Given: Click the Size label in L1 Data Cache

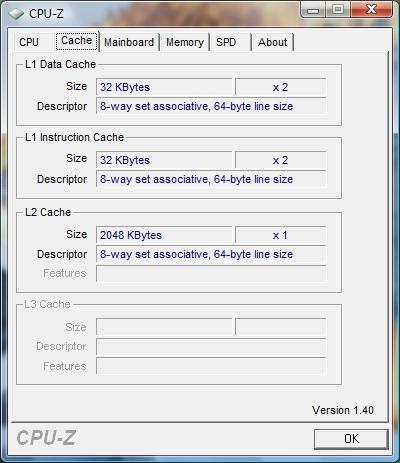Looking at the screenshot, I should (76, 86).
